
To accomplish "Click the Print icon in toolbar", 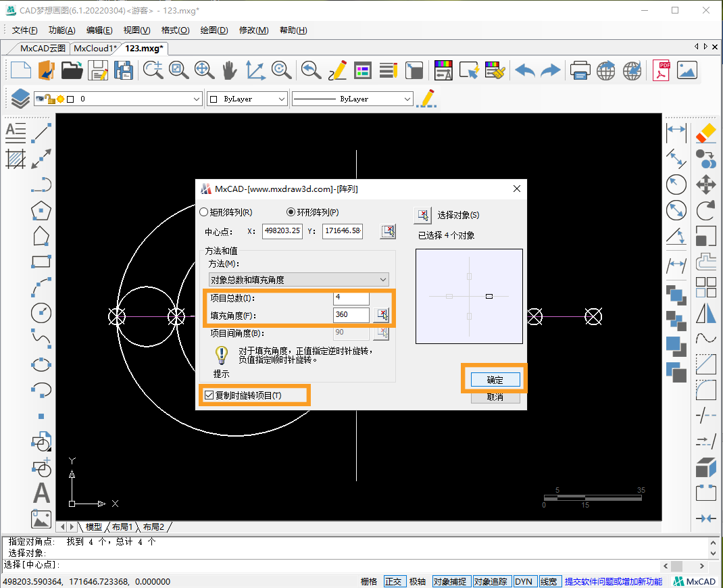I will click(x=580, y=70).
